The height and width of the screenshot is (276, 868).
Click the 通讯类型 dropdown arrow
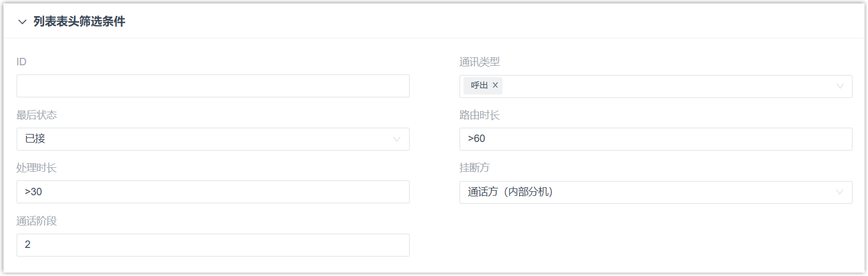840,86
